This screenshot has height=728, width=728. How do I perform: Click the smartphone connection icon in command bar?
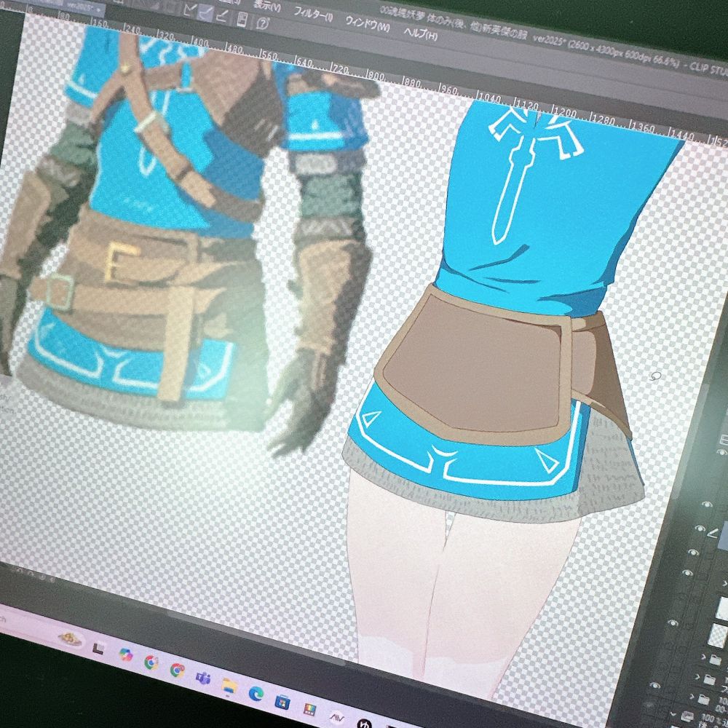(242, 19)
